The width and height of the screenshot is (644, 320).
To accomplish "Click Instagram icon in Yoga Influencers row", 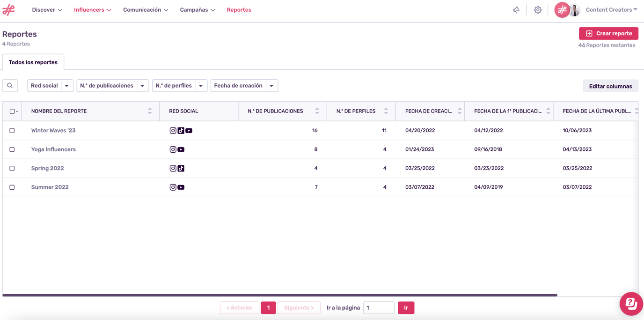I will [173, 149].
